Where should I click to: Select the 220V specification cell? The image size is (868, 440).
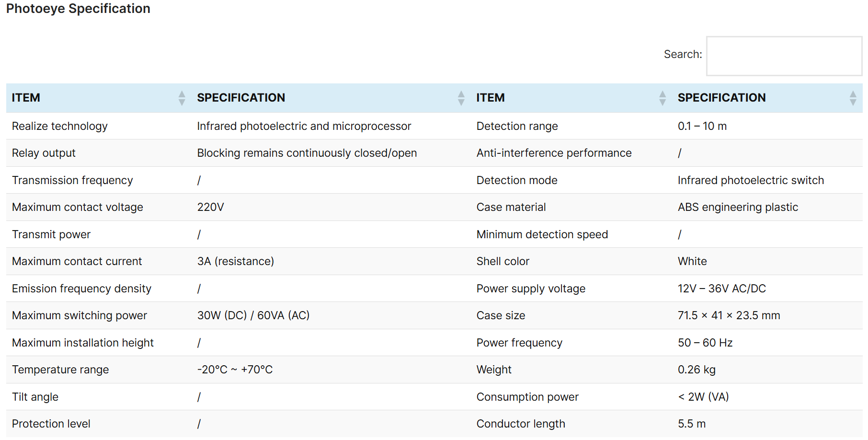click(210, 207)
